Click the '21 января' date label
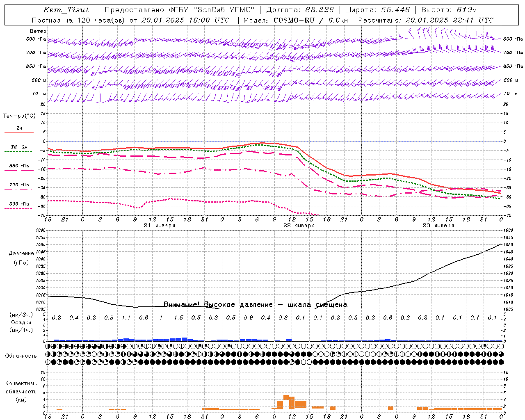 tap(159, 226)
